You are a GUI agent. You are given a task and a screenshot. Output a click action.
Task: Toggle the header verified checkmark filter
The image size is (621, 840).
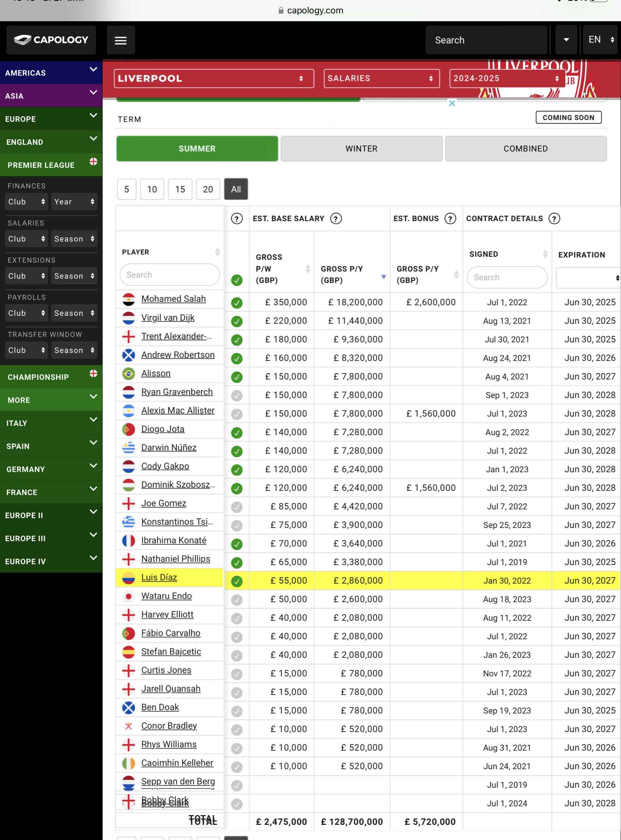click(x=237, y=280)
